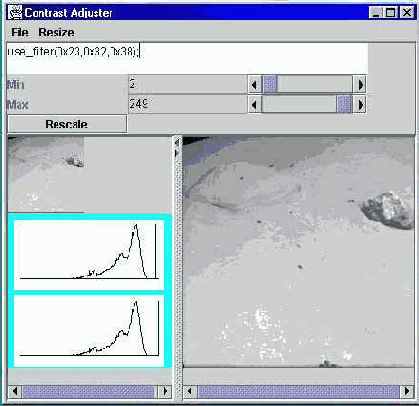The image size is (419, 406).
Task: Open the Resize menu
Action: tap(56, 32)
